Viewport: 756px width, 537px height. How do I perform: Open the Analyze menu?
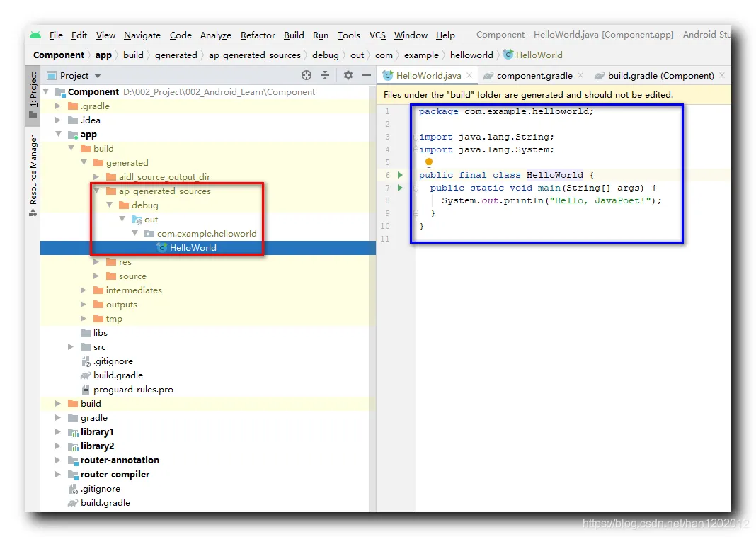click(215, 35)
